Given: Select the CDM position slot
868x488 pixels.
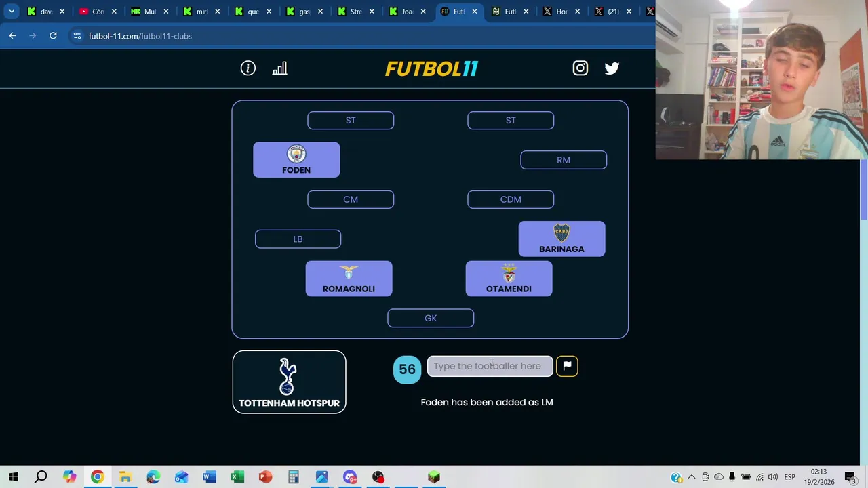Looking at the screenshot, I should (x=511, y=199).
